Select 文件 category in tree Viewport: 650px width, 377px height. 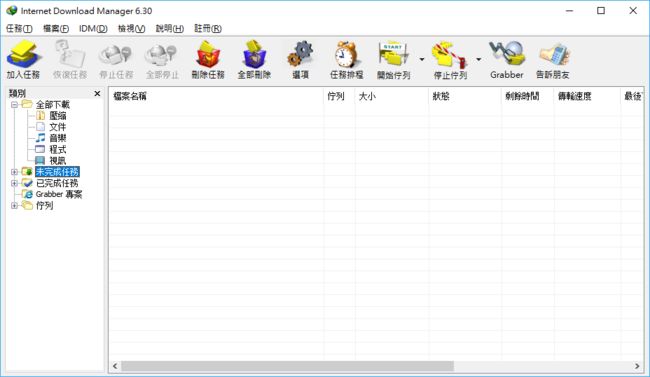[58, 127]
